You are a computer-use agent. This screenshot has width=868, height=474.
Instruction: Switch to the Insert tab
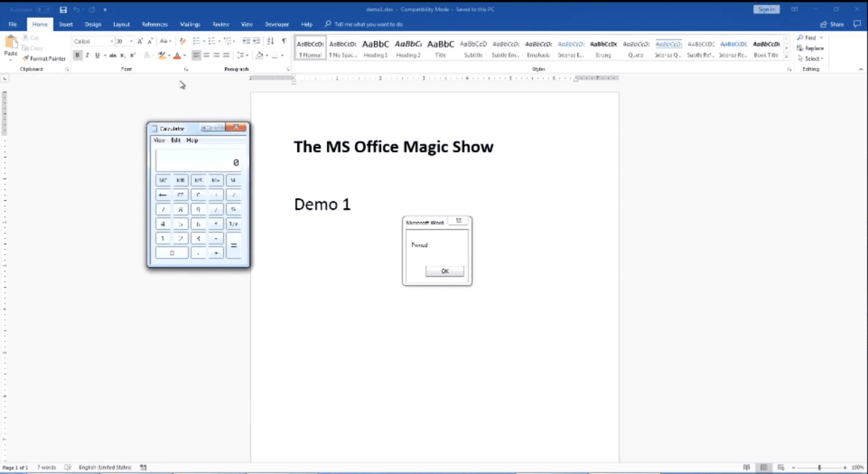click(x=66, y=24)
